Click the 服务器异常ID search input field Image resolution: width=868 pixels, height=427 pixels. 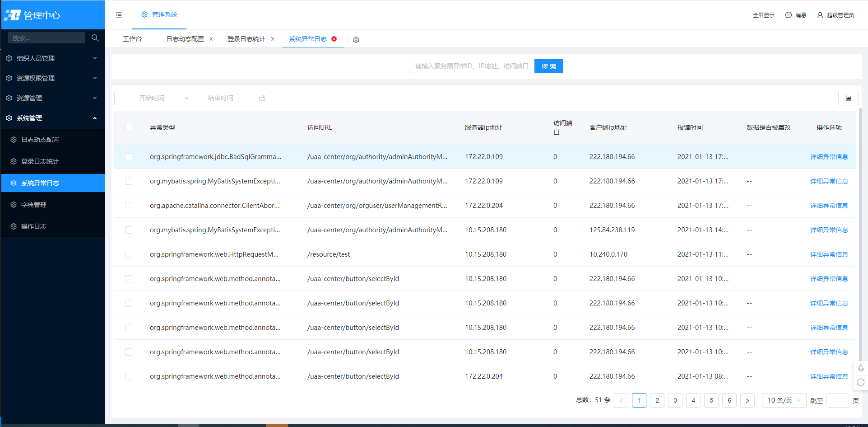point(472,66)
